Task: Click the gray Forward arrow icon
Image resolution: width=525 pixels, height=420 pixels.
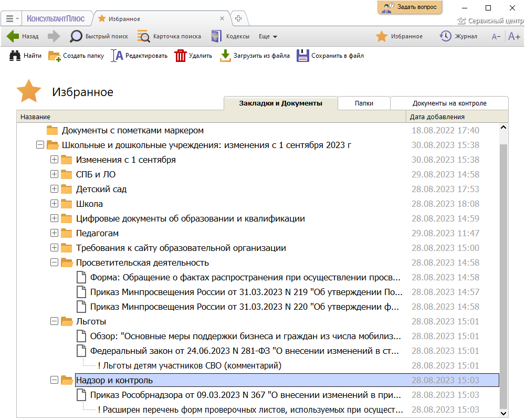Action: 54,36
